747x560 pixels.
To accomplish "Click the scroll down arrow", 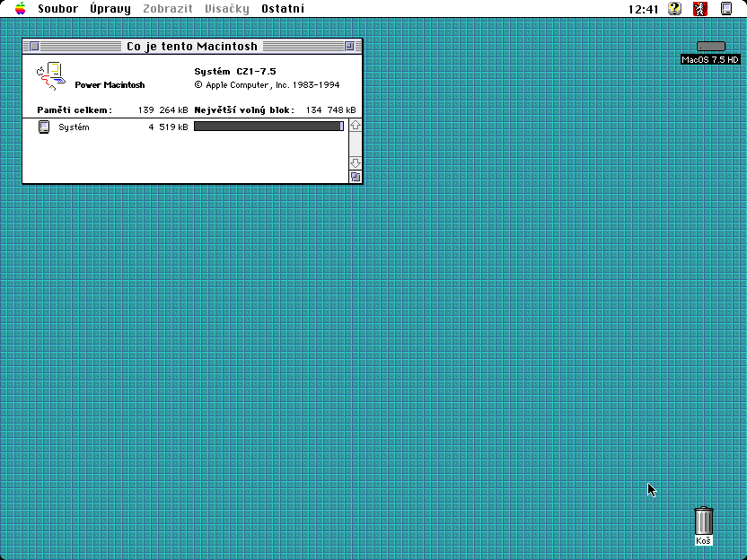I will (356, 163).
